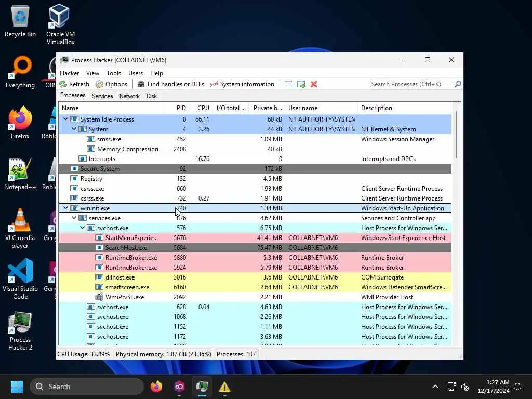The width and height of the screenshot is (532, 399).
Task: Open the Tools menu
Action: (114, 73)
